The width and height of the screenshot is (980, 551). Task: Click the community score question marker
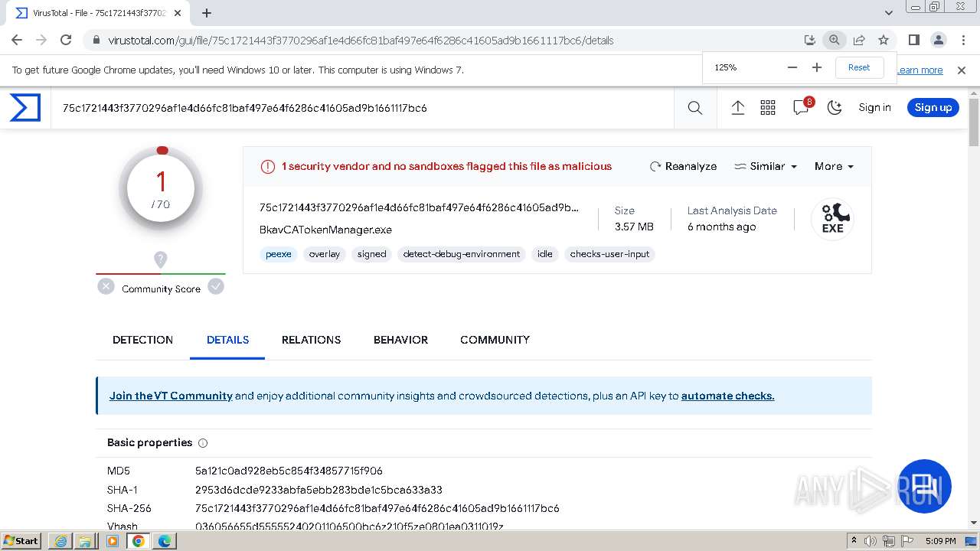click(160, 259)
